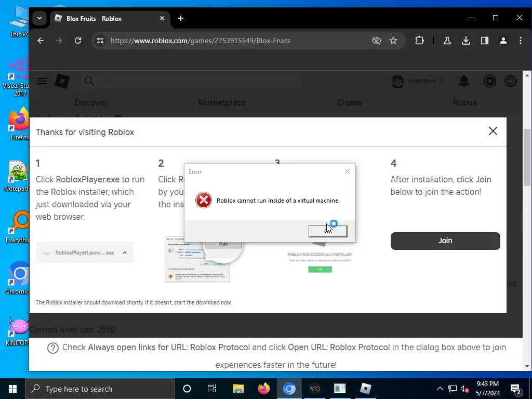Open the Visual Studio 2017 desktop shortcut
Image resolution: width=532 pixels, height=399 pixels.
[x=16, y=76]
